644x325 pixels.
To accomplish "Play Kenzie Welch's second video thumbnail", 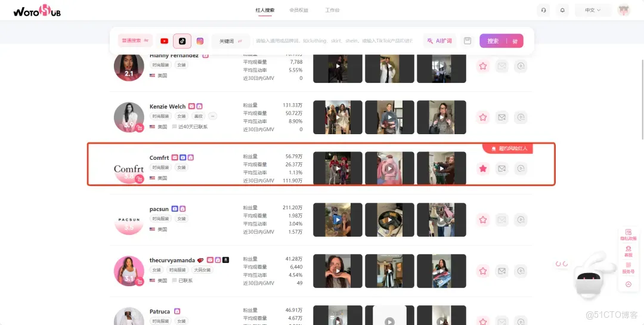I will (389, 117).
